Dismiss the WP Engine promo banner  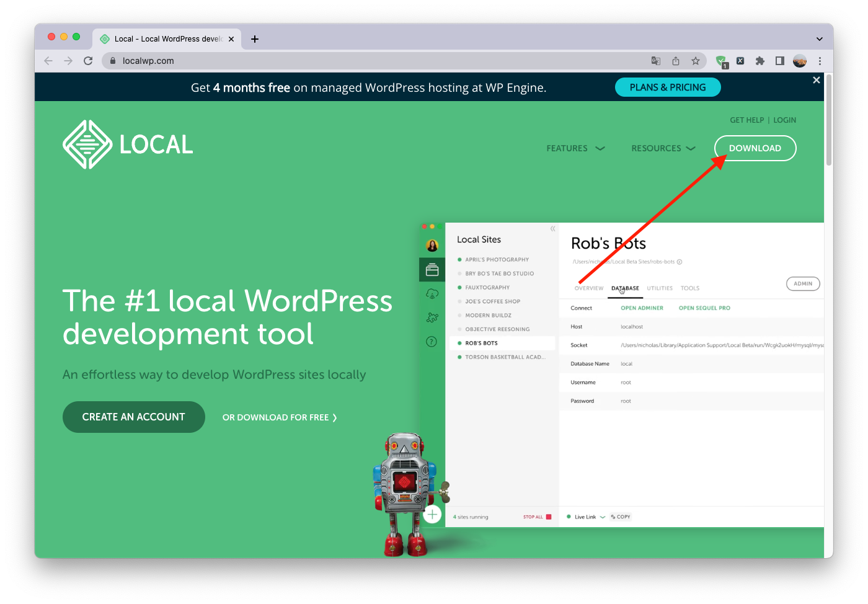tap(817, 80)
